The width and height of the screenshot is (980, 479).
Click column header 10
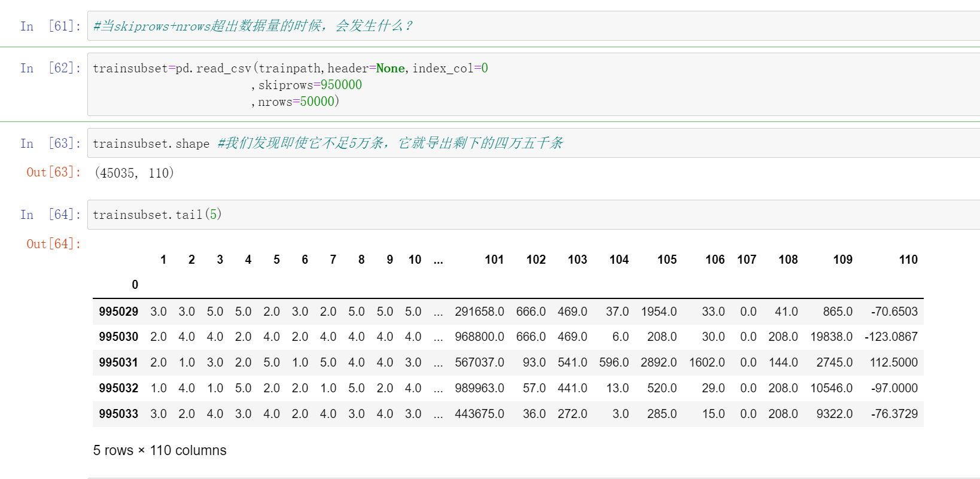415,260
